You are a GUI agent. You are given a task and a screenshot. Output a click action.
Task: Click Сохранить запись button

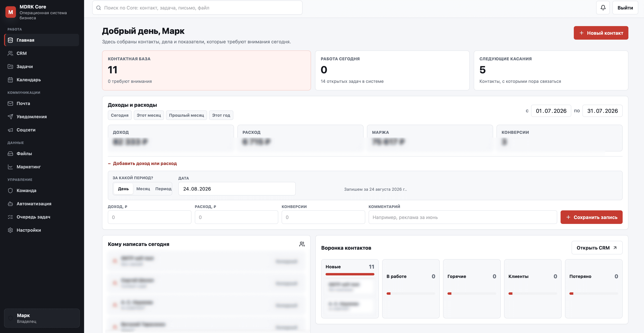[x=591, y=217]
